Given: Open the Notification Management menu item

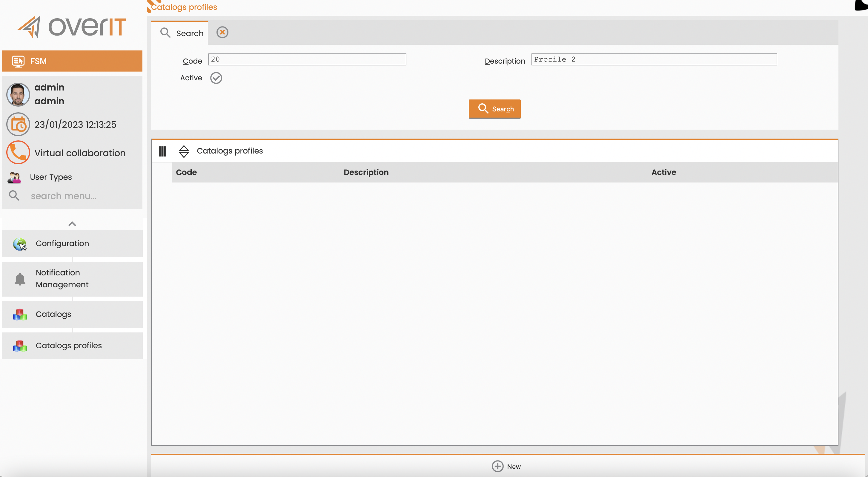Looking at the screenshot, I should 72,279.
